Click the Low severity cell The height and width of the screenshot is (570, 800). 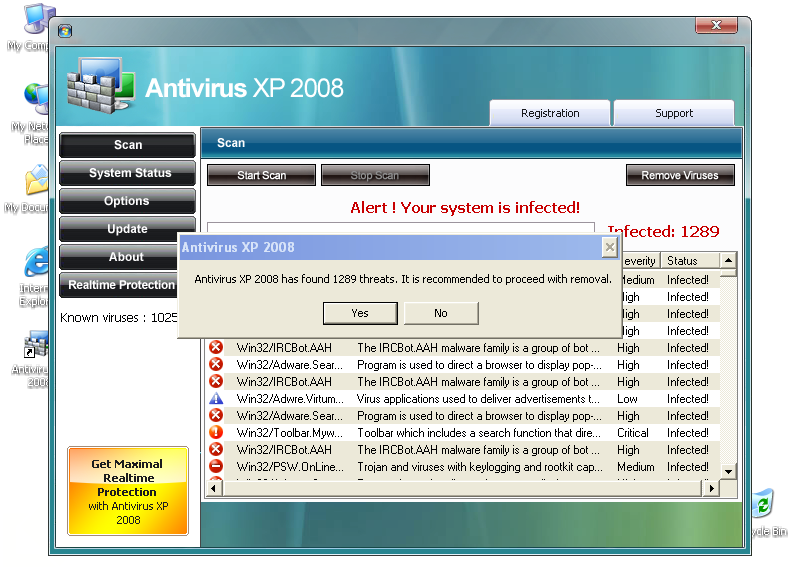[x=627, y=399]
